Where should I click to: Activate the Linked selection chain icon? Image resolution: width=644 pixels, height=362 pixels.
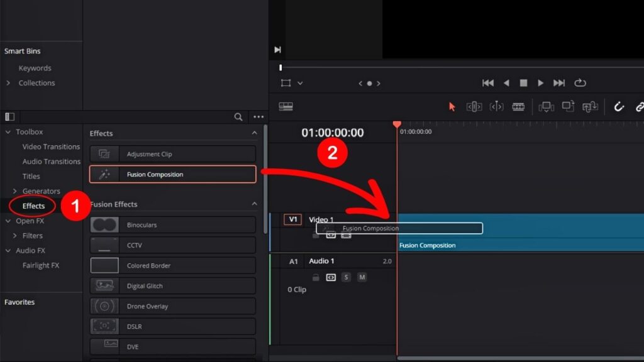[639, 107]
